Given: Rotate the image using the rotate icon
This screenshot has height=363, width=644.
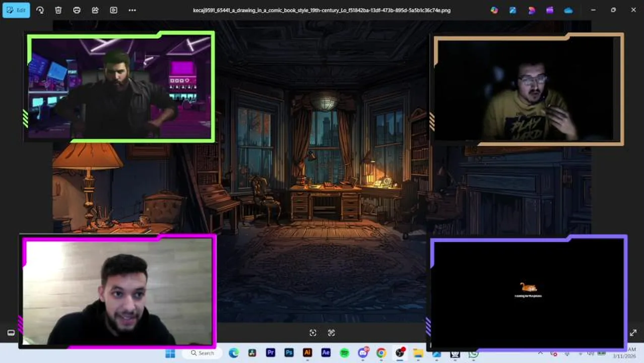Looking at the screenshot, I should point(40,10).
